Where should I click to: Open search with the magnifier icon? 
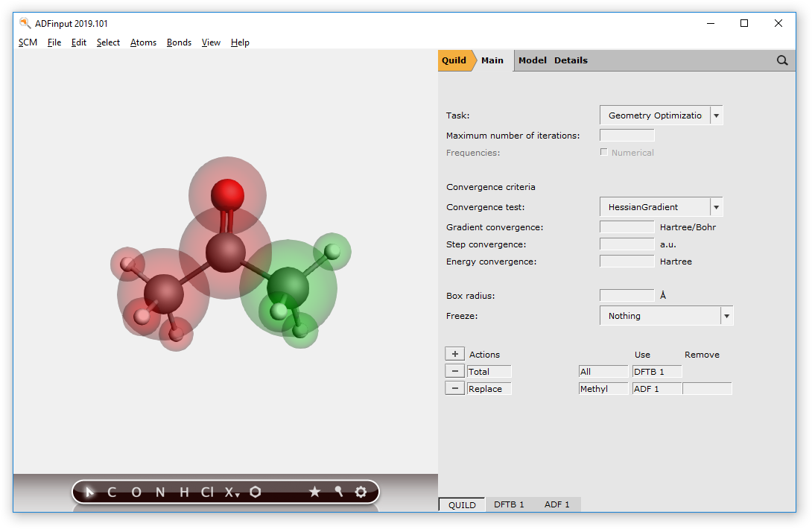[782, 60]
